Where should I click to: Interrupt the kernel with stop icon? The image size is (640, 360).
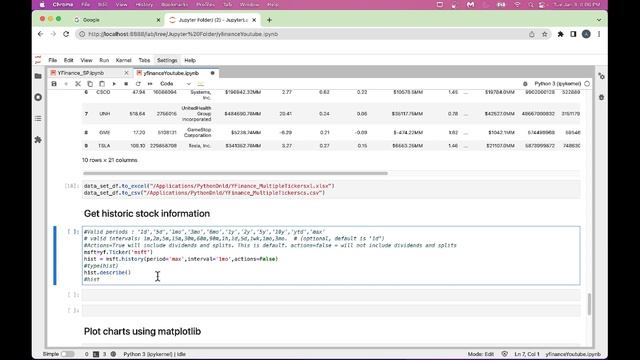coord(126,84)
